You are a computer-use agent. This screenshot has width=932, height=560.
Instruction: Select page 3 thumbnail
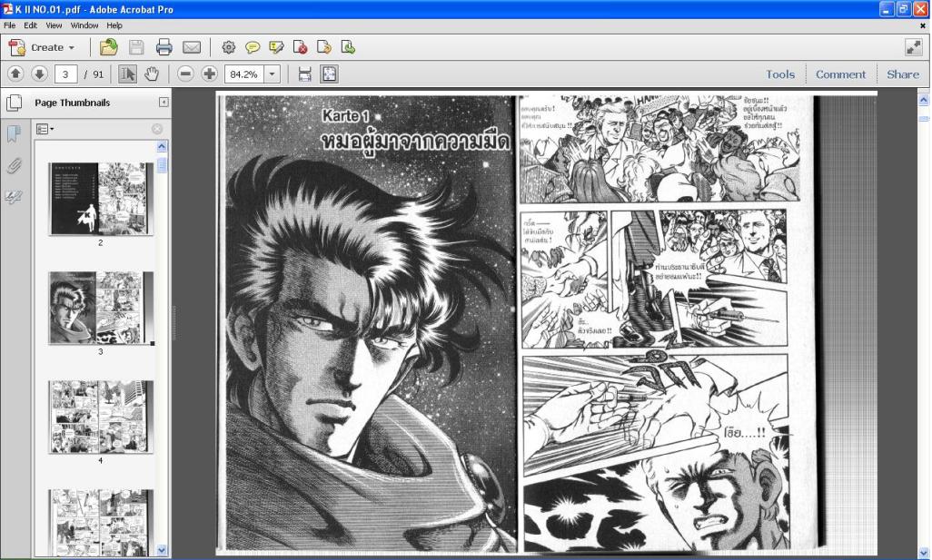tap(101, 308)
